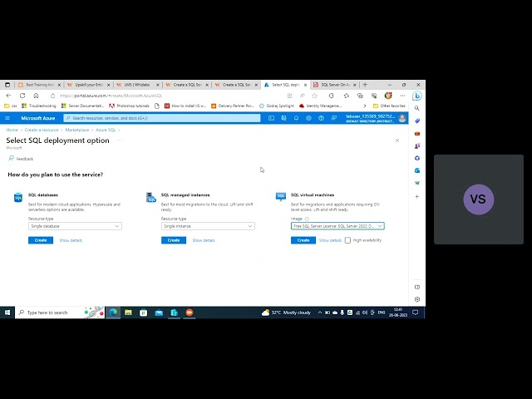This screenshot has height=399, width=532.
Task: Open the weather widget showing Mostly cloudy
Action: [286, 313]
